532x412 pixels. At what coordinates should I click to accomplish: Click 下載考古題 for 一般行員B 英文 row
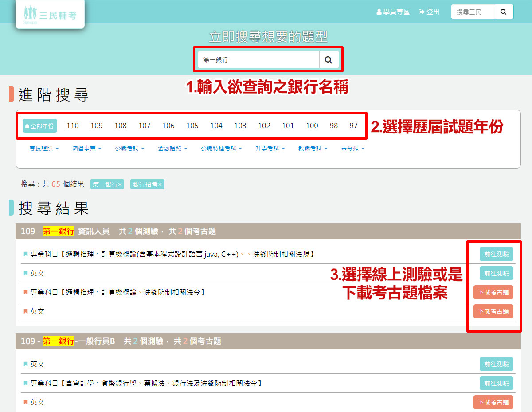click(x=493, y=402)
